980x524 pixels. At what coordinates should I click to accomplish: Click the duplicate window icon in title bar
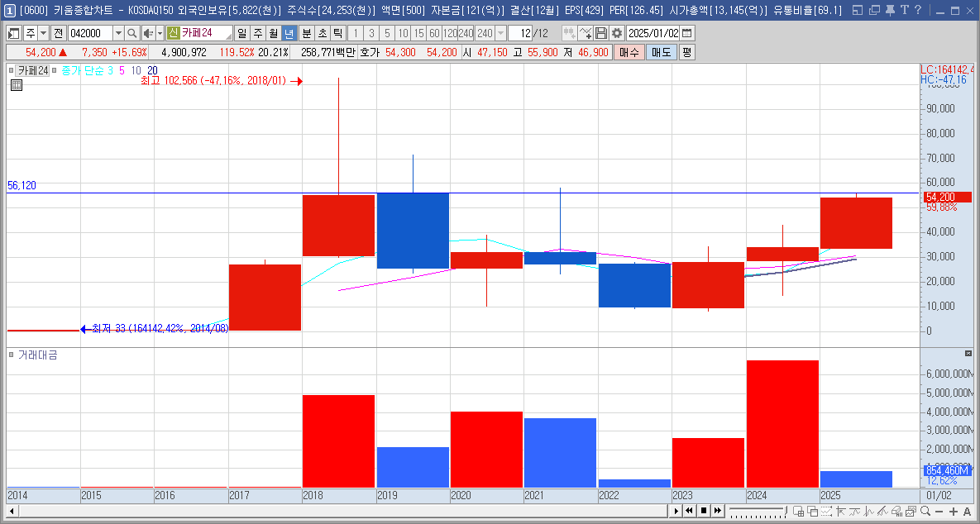[874, 10]
